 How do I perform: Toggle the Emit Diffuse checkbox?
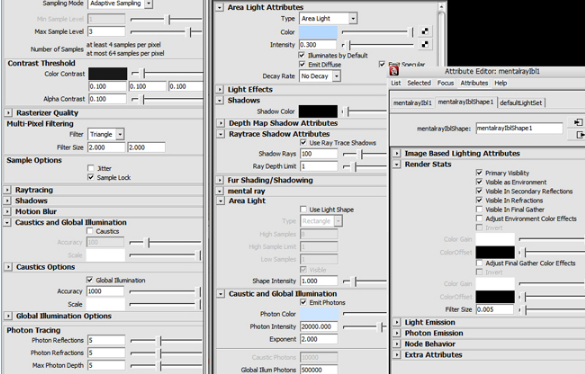(302, 64)
